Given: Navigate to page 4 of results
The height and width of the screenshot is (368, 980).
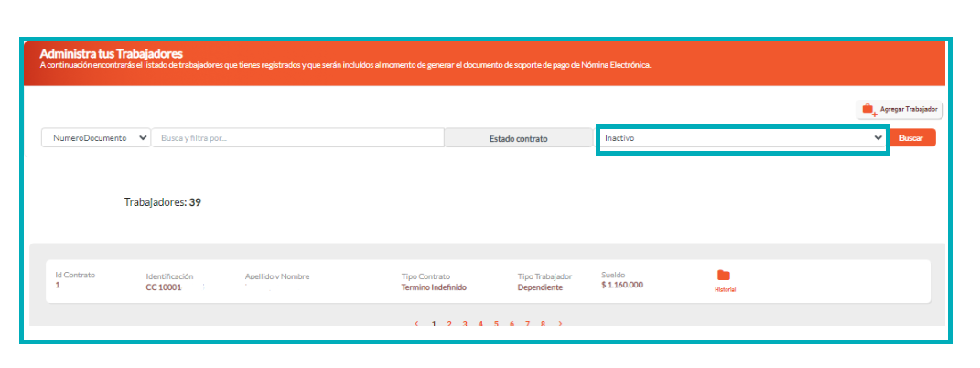Looking at the screenshot, I should pos(480,324).
